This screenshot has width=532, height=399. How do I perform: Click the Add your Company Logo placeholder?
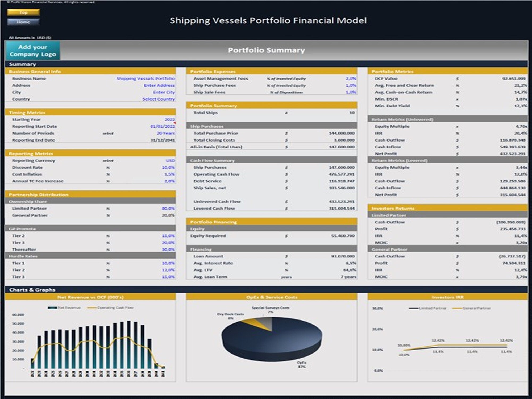coord(32,51)
